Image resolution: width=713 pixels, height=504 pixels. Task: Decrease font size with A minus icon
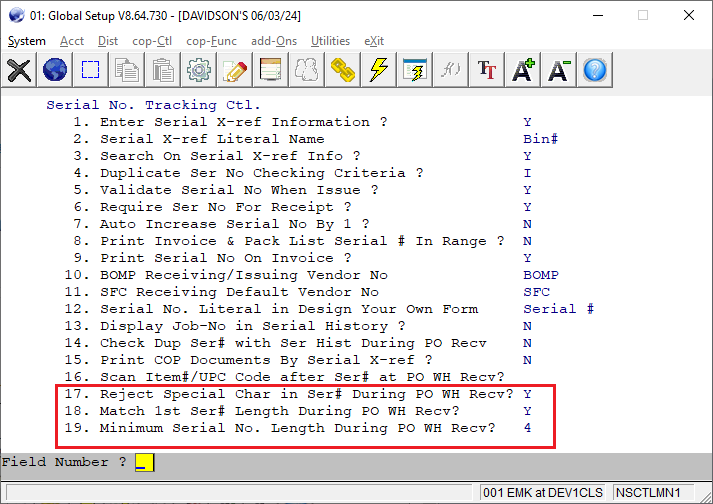pos(558,70)
